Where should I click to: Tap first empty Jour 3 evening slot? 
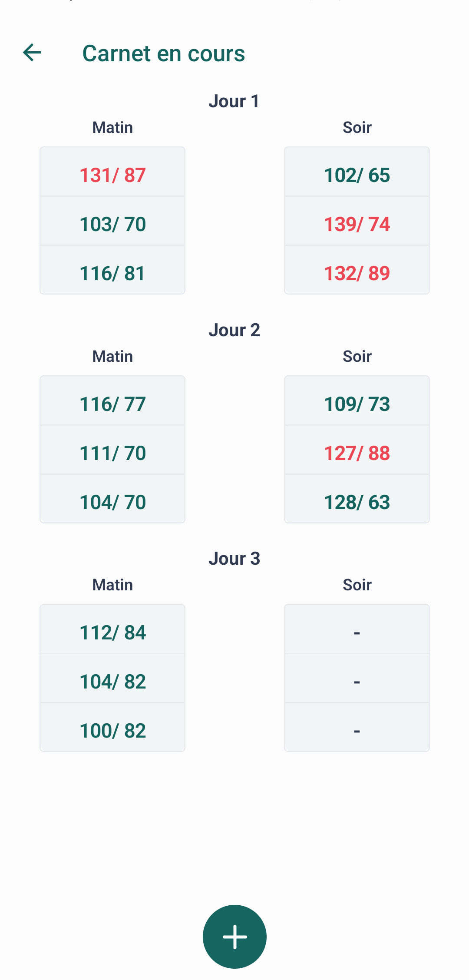357,629
